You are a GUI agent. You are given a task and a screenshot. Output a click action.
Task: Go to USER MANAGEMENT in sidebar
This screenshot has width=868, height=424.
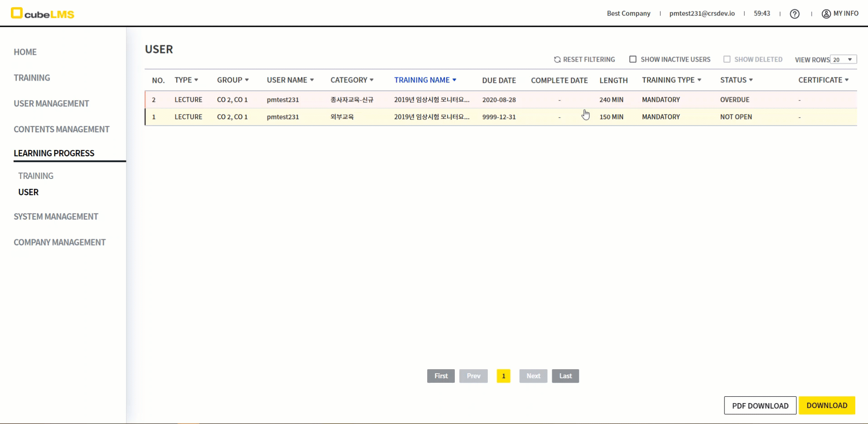pyautogui.click(x=51, y=104)
